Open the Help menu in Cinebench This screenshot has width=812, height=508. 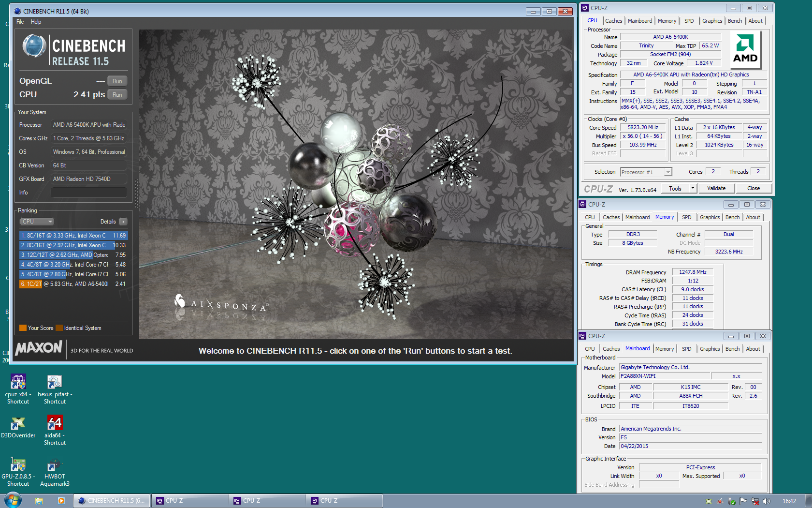36,22
